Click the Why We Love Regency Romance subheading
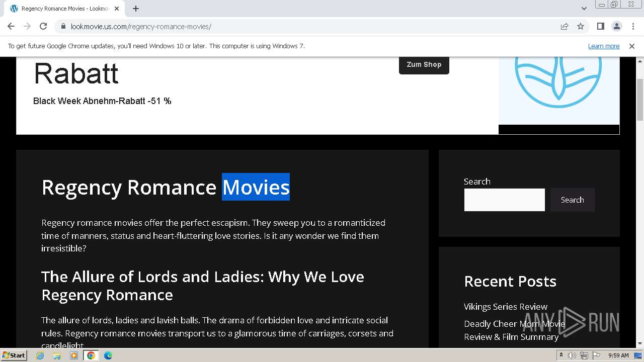Image resolution: width=644 pixels, height=362 pixels. 202,286
